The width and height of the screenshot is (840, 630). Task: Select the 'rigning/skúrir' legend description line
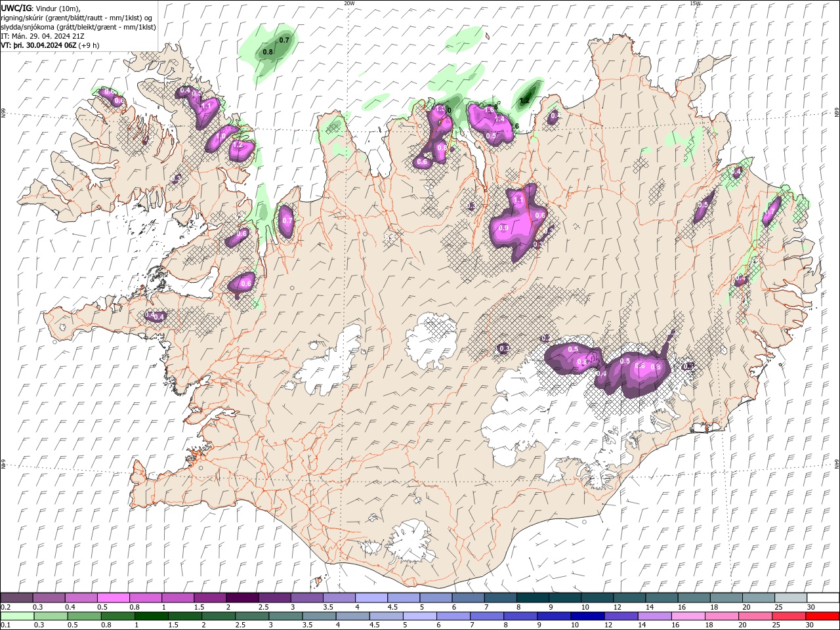(77, 18)
